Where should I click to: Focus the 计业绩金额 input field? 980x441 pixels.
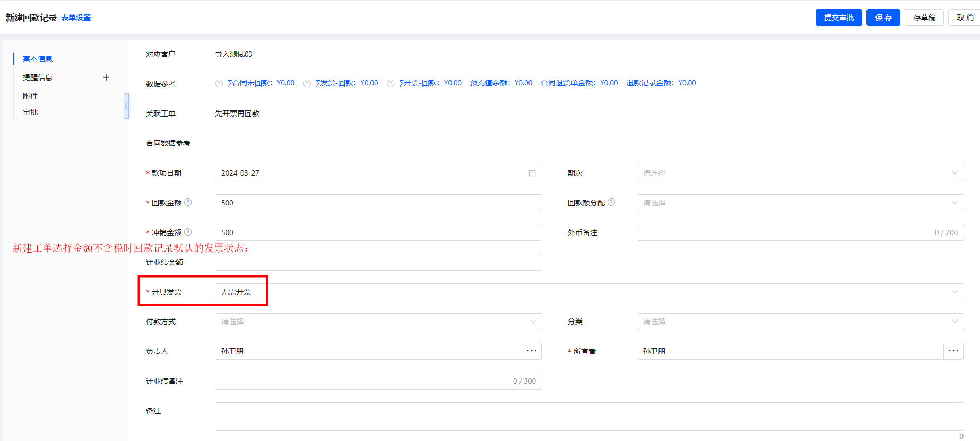pyautogui.click(x=378, y=262)
